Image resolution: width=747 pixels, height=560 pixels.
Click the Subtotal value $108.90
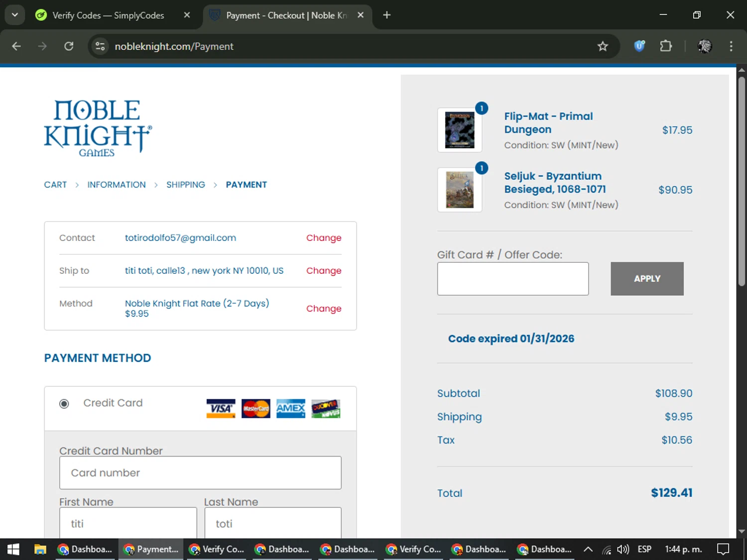tap(673, 393)
